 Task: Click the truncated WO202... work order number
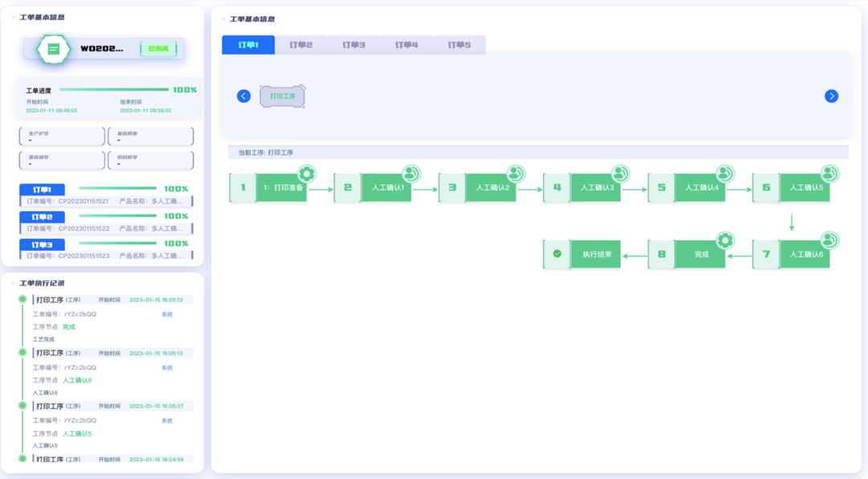click(102, 49)
